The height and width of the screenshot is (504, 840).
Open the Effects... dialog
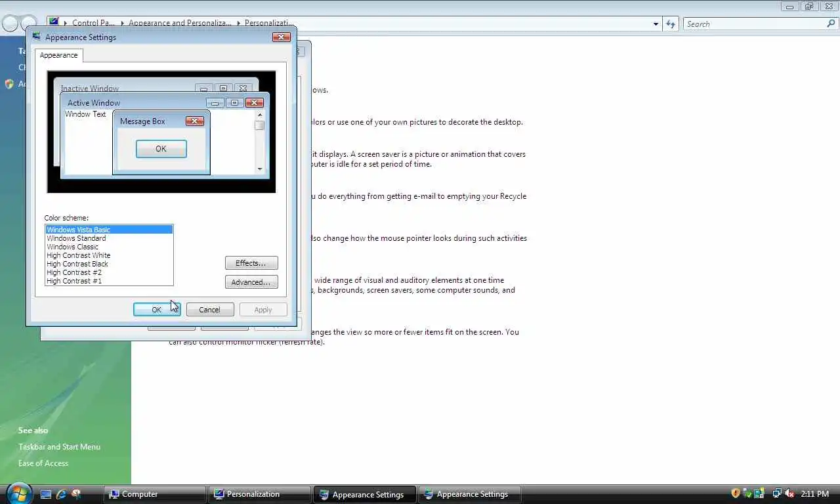[x=251, y=263]
